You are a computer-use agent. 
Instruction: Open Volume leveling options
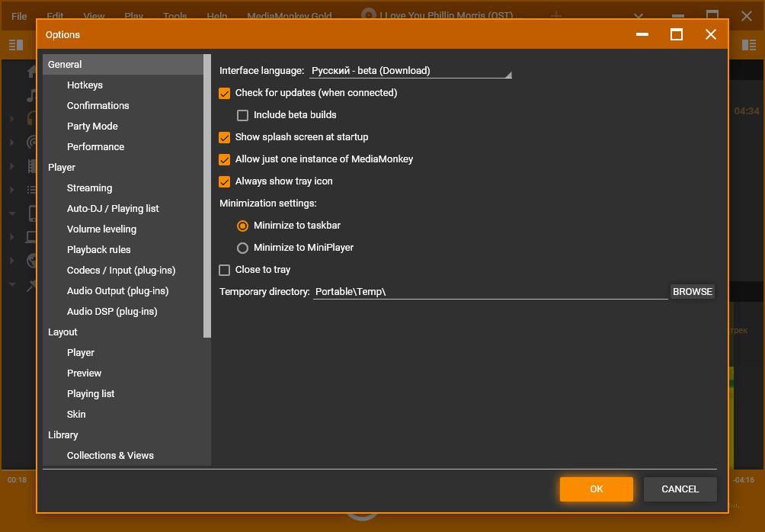(x=123, y=229)
